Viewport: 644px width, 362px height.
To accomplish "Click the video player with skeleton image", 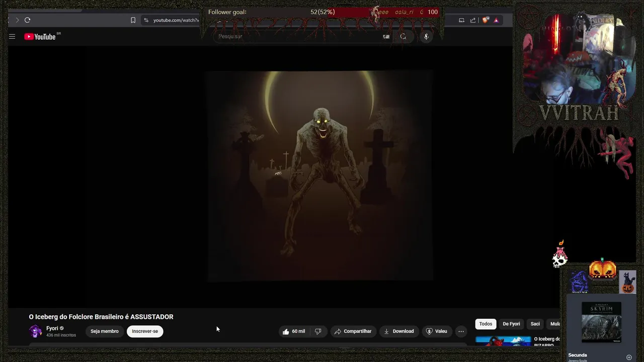I will 319,176.
